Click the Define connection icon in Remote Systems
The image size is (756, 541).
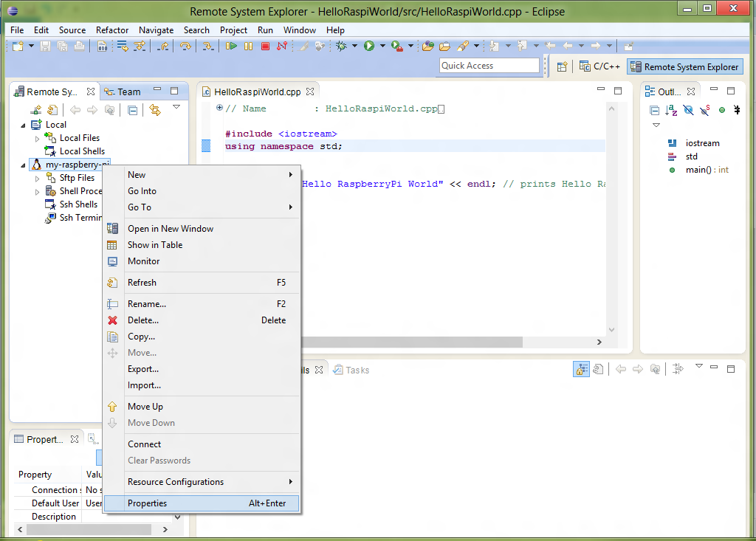(x=36, y=110)
